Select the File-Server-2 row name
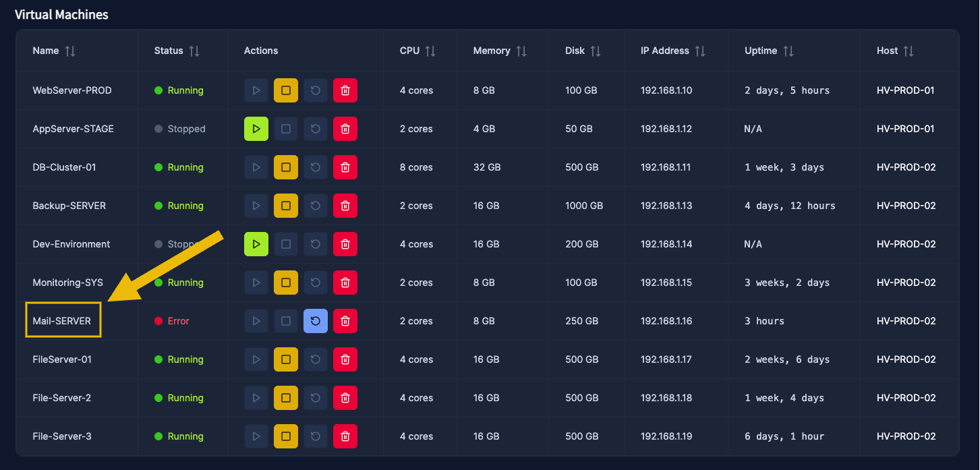 coord(62,398)
